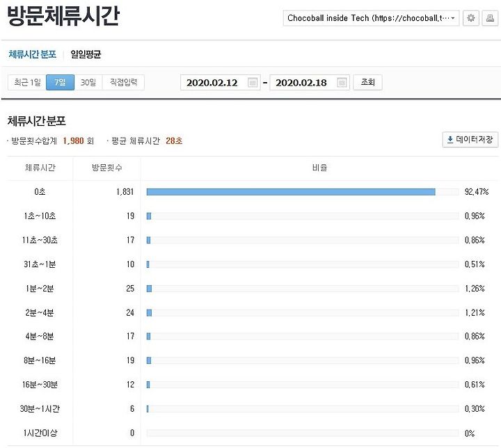The image size is (501, 448).
Task: Select the 최근 1일 period
Action: (x=27, y=83)
